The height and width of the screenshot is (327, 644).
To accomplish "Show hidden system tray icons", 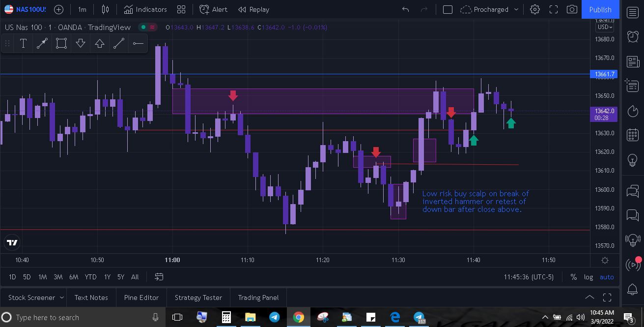I will coord(545,317).
